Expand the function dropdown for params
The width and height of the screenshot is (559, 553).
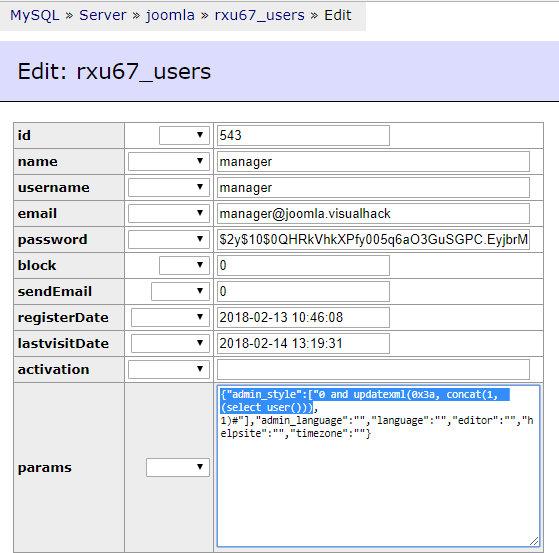pyautogui.click(x=178, y=467)
